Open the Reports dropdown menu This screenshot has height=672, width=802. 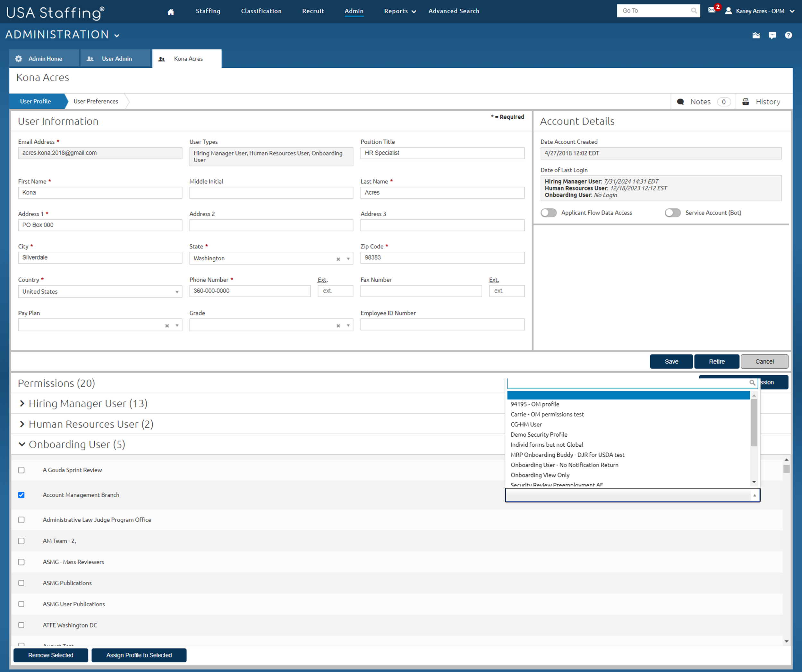click(400, 11)
